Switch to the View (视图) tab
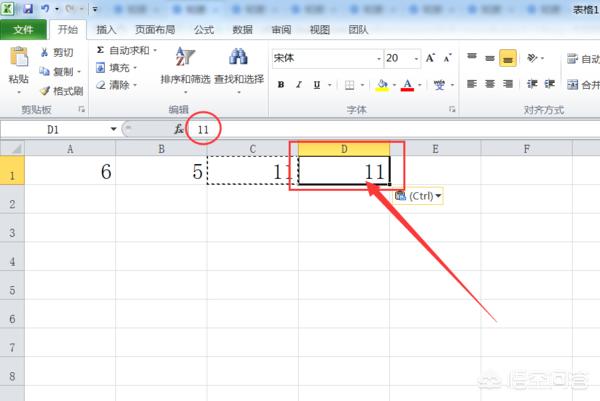600x401 pixels. click(320, 29)
